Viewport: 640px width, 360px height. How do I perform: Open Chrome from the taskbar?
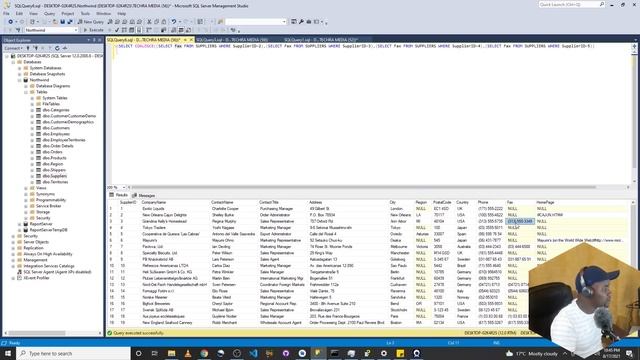pyautogui.click(x=204, y=353)
